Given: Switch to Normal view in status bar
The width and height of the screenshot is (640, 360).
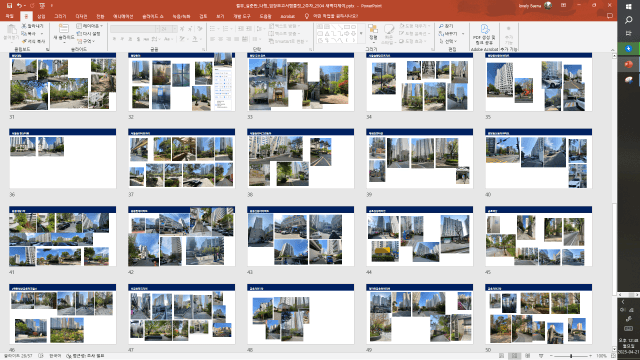Looking at the screenshot, I should pos(501,356).
